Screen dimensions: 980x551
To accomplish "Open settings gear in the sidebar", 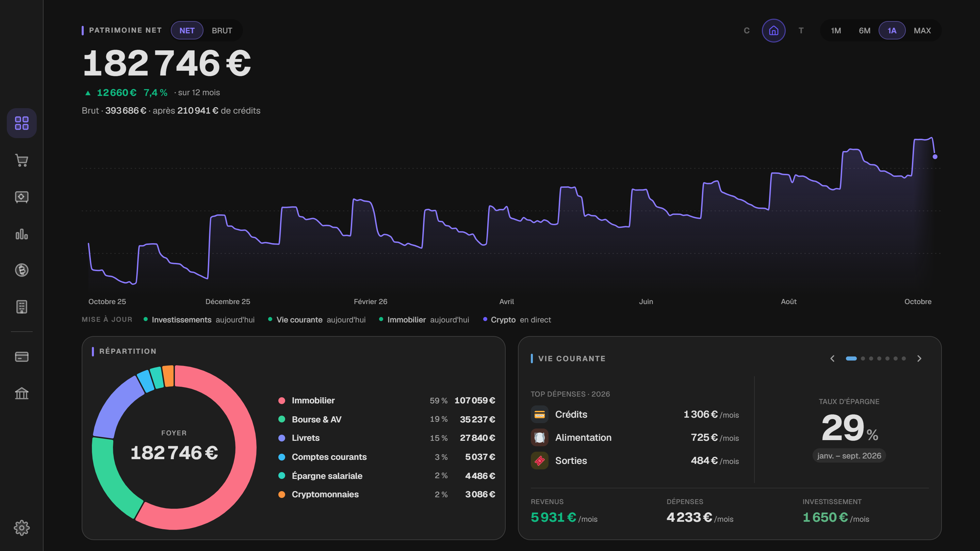I will (x=22, y=528).
